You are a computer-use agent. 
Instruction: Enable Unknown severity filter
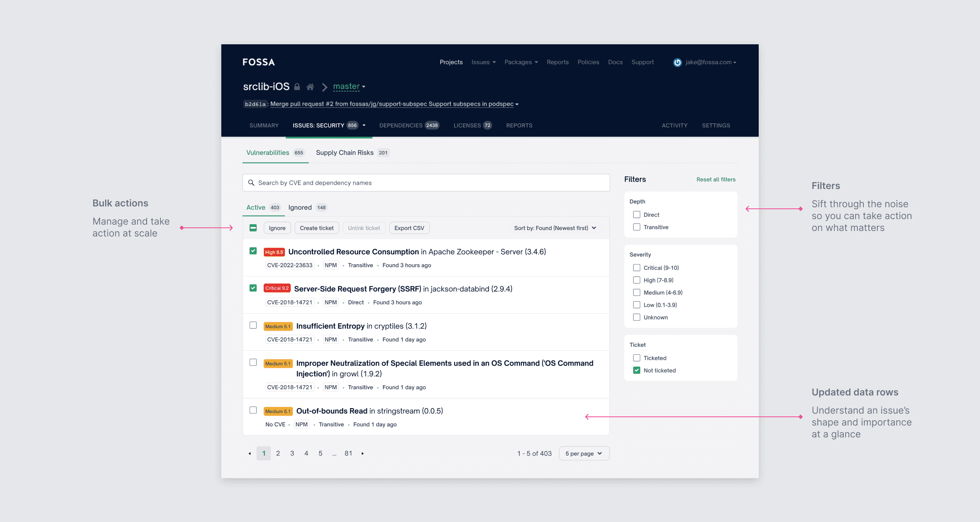[637, 317]
